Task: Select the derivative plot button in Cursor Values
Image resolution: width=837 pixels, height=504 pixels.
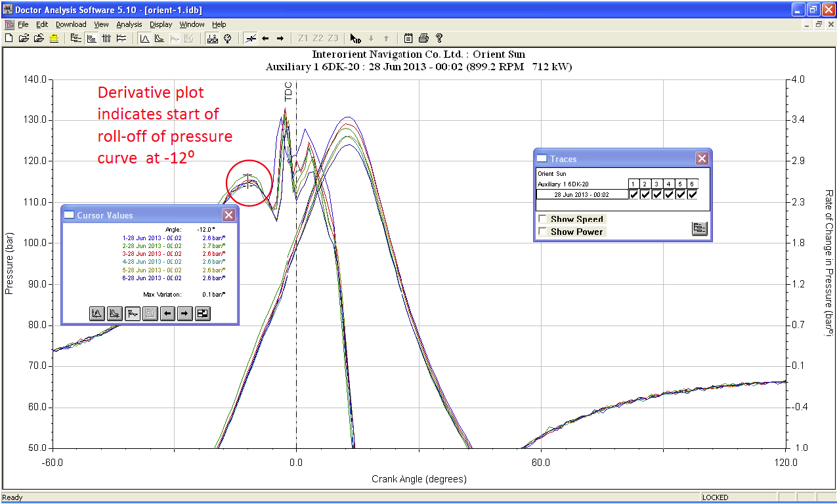Action: 132,314
